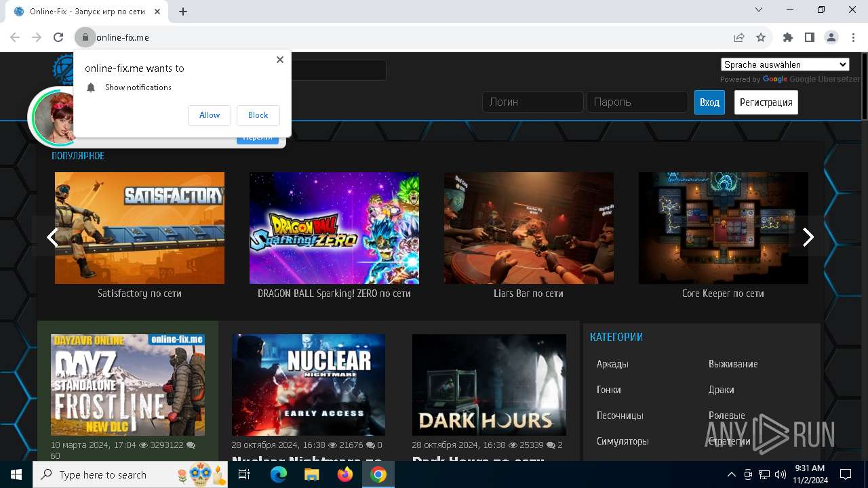Open the Satisfactory game thumbnail
The image size is (868, 488).
coord(140,228)
